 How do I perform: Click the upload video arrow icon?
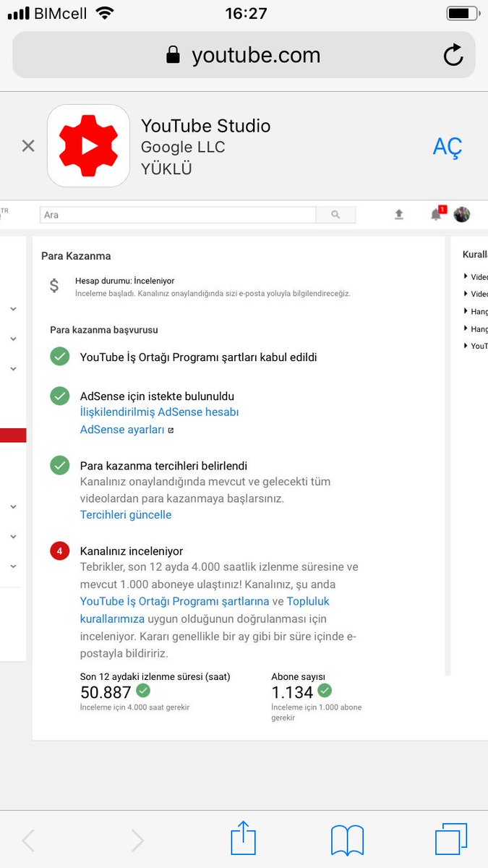399,214
